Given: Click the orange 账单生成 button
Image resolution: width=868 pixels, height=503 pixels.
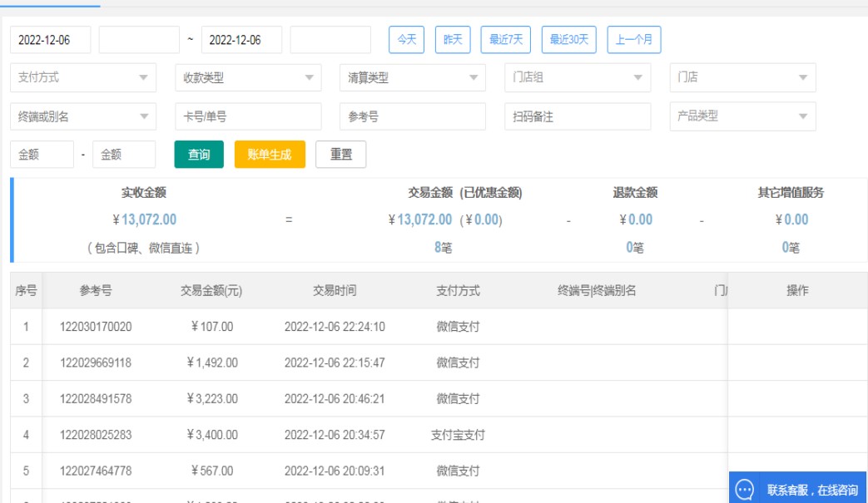Looking at the screenshot, I should pyautogui.click(x=270, y=155).
